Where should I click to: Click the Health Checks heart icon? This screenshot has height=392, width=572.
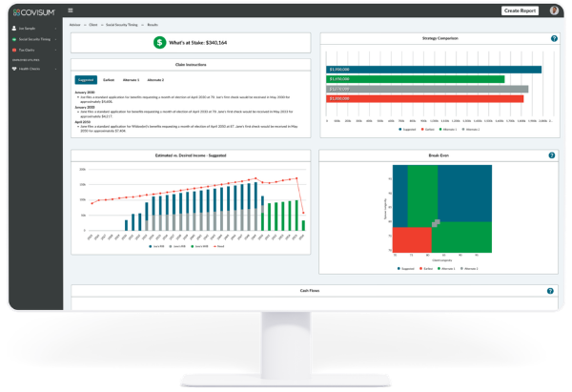tap(14, 69)
